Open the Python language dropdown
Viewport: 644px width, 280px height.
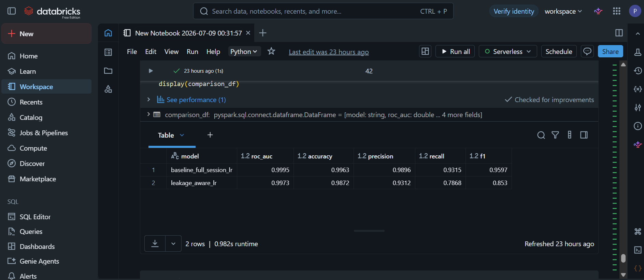[x=244, y=51]
